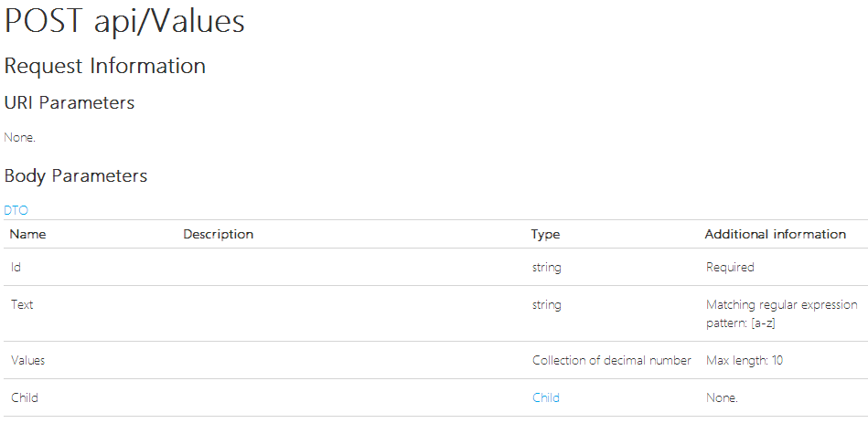
Task: Click the POST api/Values page heading
Action: point(124,21)
